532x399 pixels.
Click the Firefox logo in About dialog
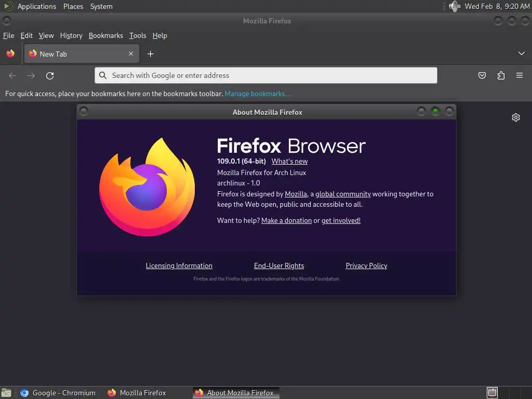tap(147, 187)
